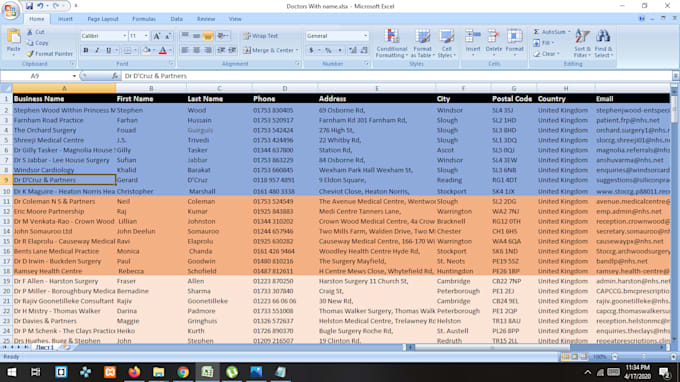This screenshot has height=382, width=680.
Task: Open Conditional Formatting options
Action: pos(392,43)
